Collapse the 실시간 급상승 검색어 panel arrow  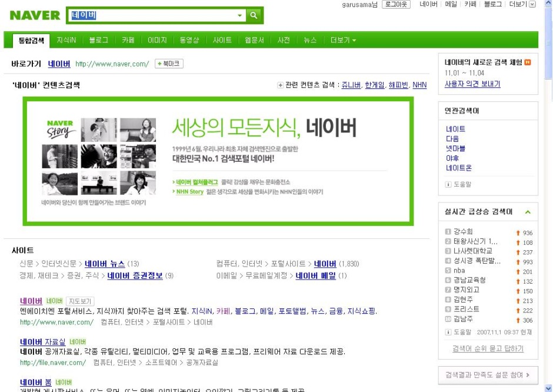528,212
